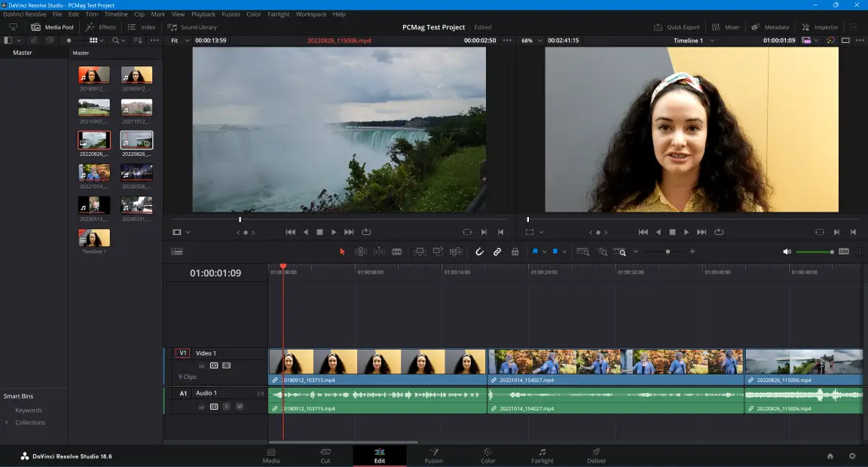The width and height of the screenshot is (868, 467).
Task: Open the Effects panel
Action: coord(102,26)
